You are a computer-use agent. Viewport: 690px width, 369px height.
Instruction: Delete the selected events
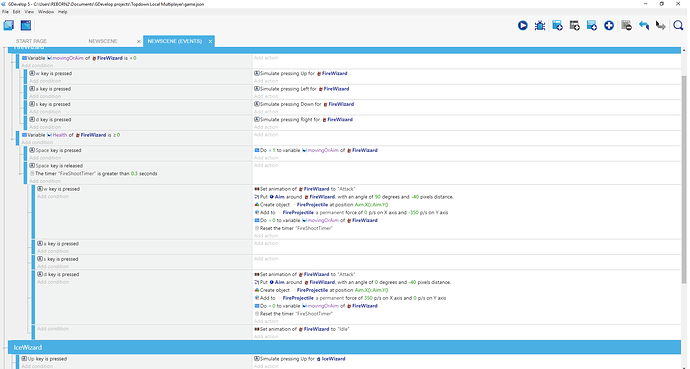[627, 26]
